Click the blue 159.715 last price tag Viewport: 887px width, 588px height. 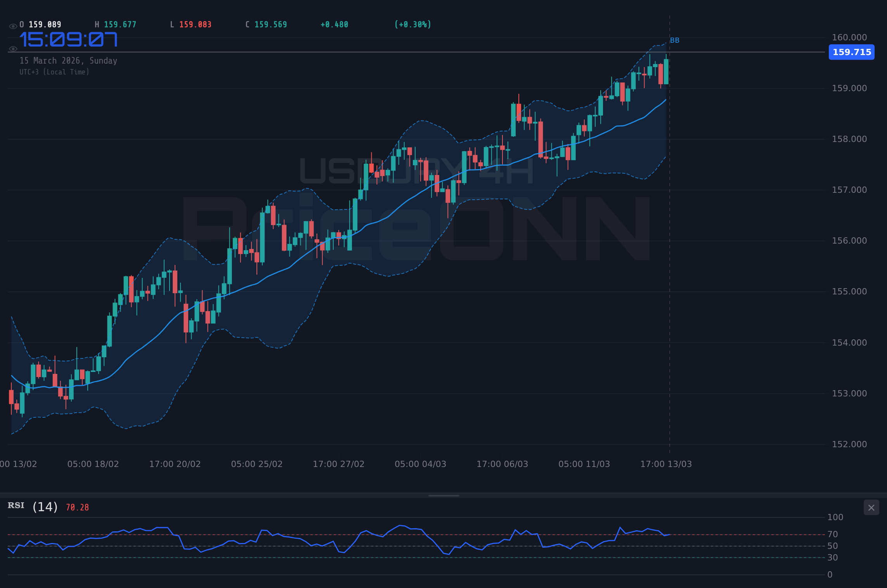(x=851, y=52)
